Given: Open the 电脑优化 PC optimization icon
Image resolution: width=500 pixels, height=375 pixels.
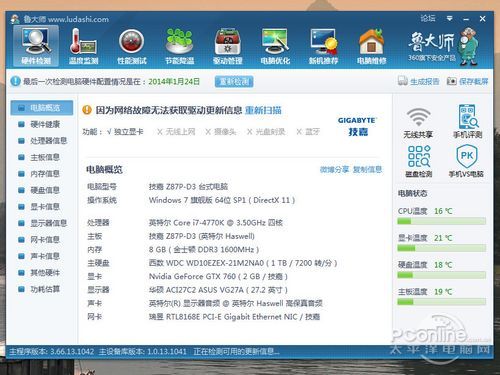Looking at the screenshot, I should pyautogui.click(x=275, y=42).
